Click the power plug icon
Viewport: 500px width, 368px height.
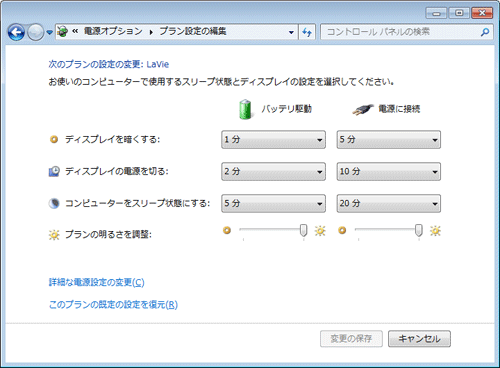tap(363, 109)
